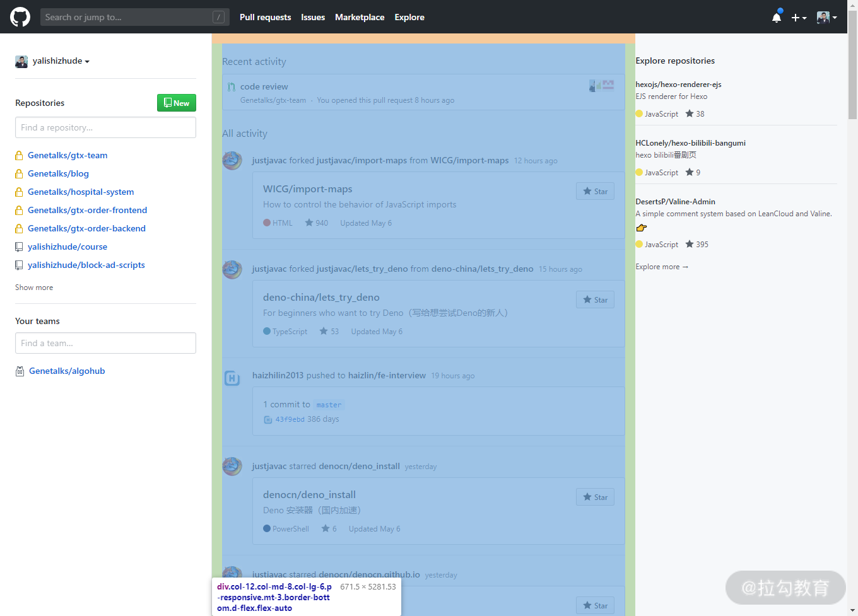Open haizlin/fe-interview repository link
This screenshot has width=858, height=616.
click(387, 375)
